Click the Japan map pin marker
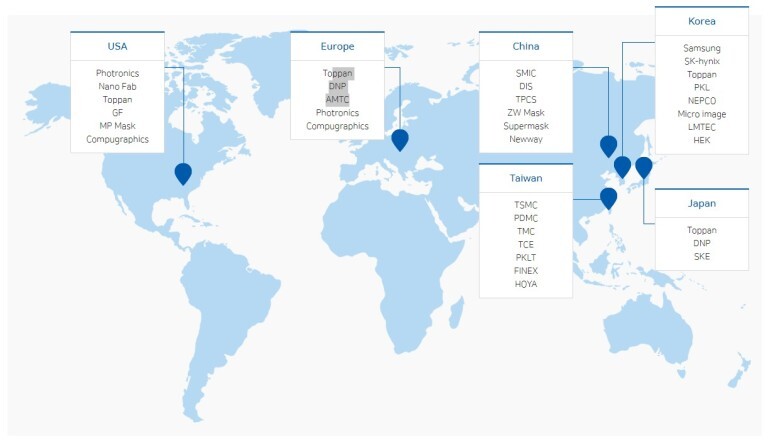Viewport: 773px width, 444px height. click(x=643, y=168)
